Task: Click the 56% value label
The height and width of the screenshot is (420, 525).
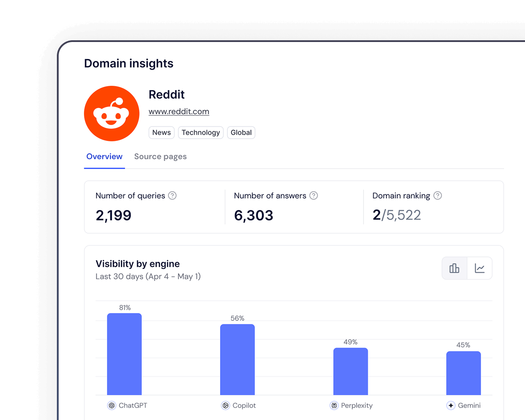Action: coord(238,318)
